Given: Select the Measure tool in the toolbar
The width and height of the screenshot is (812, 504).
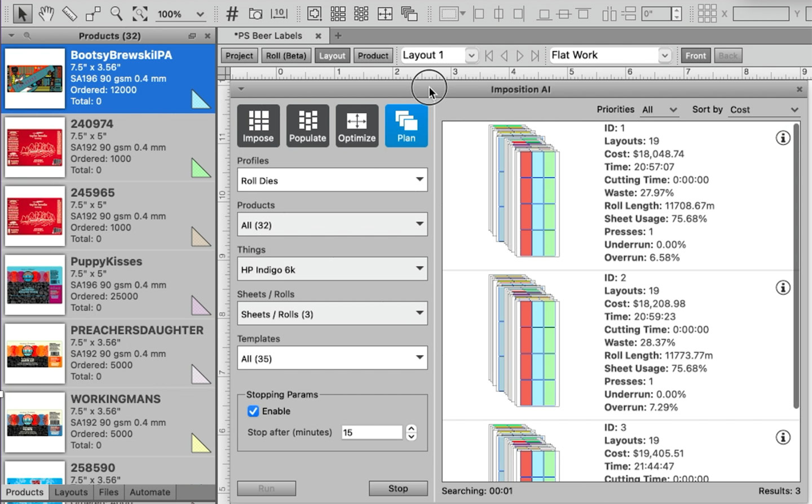Looking at the screenshot, I should 69,14.
